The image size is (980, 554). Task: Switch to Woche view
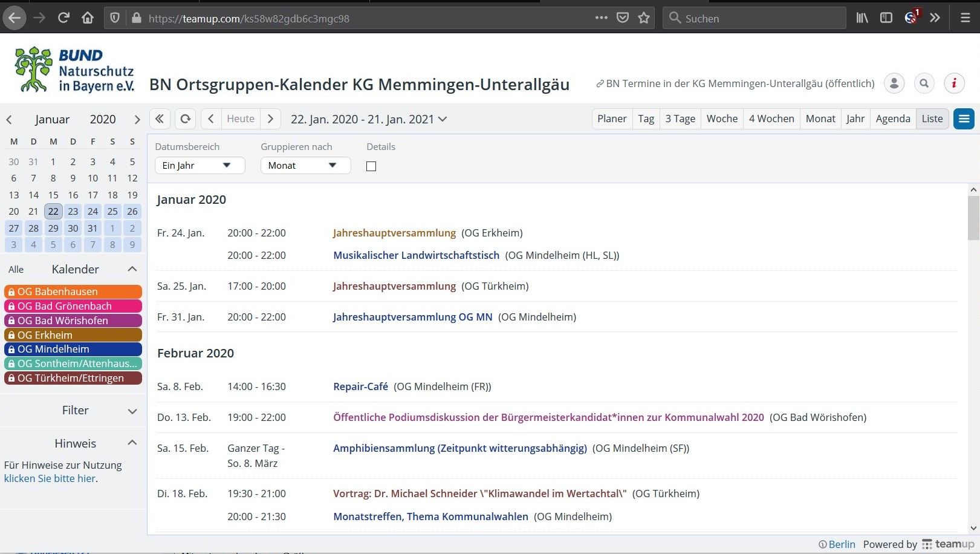point(722,119)
